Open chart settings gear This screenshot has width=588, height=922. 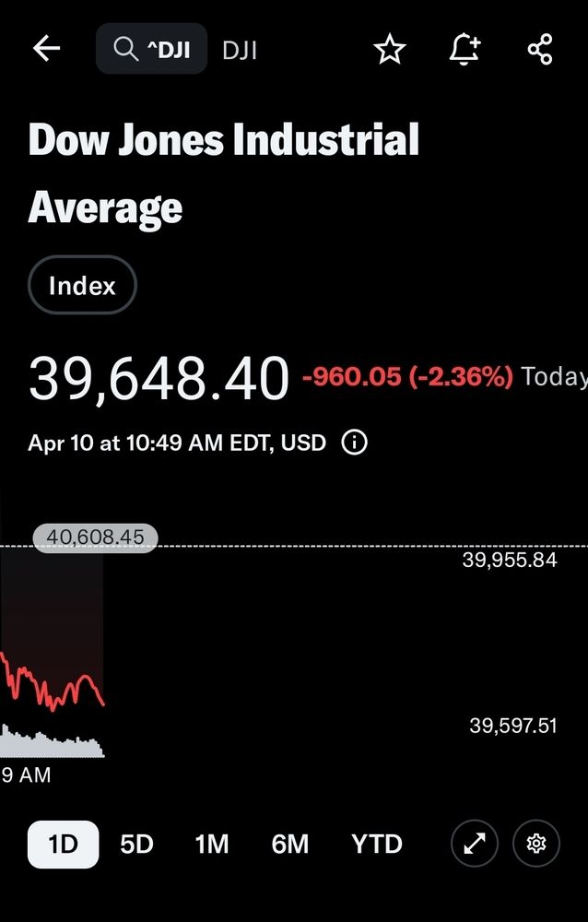pos(536,844)
